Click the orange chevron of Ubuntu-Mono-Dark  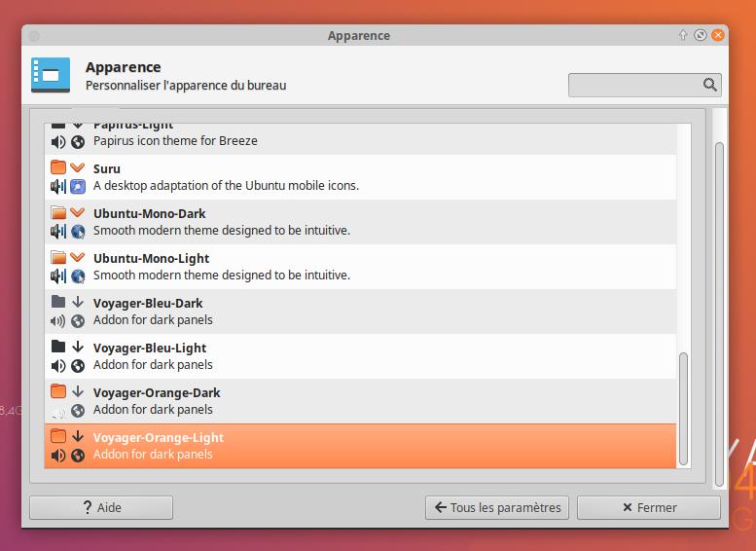pos(77,212)
